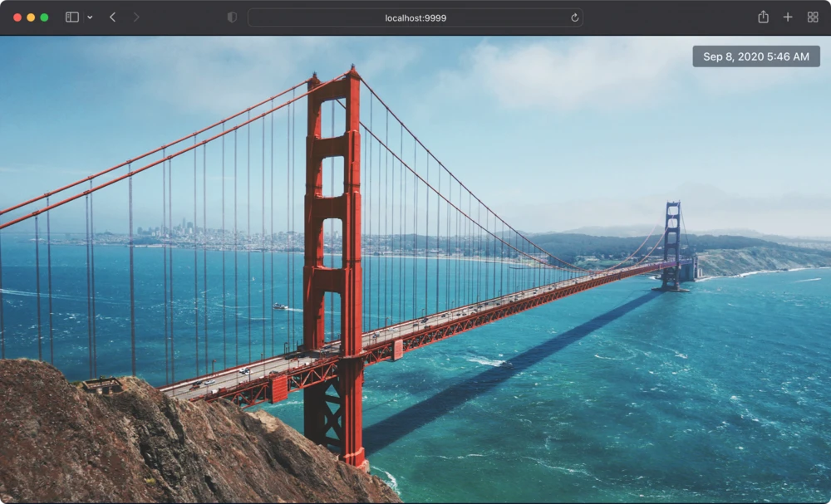The height and width of the screenshot is (504, 831).
Task: Close the Safari window
Action: pos(17,17)
